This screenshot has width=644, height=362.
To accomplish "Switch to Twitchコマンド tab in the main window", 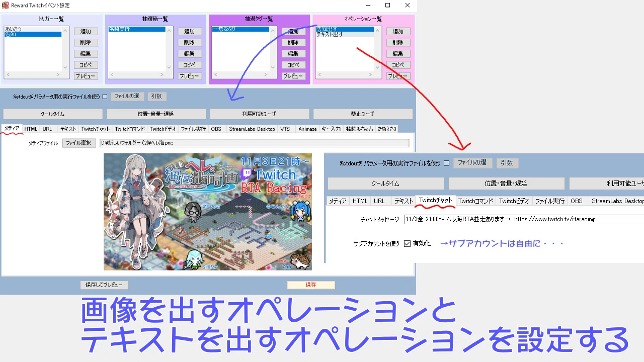I will [130, 129].
